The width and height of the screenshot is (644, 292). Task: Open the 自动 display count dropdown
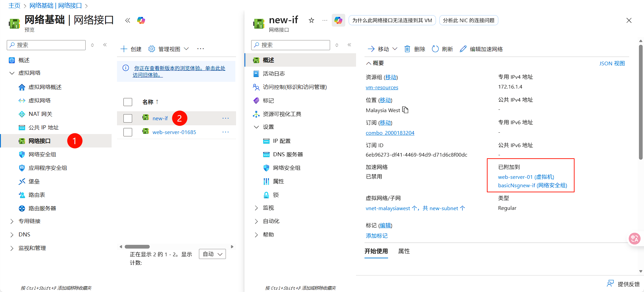click(x=212, y=254)
